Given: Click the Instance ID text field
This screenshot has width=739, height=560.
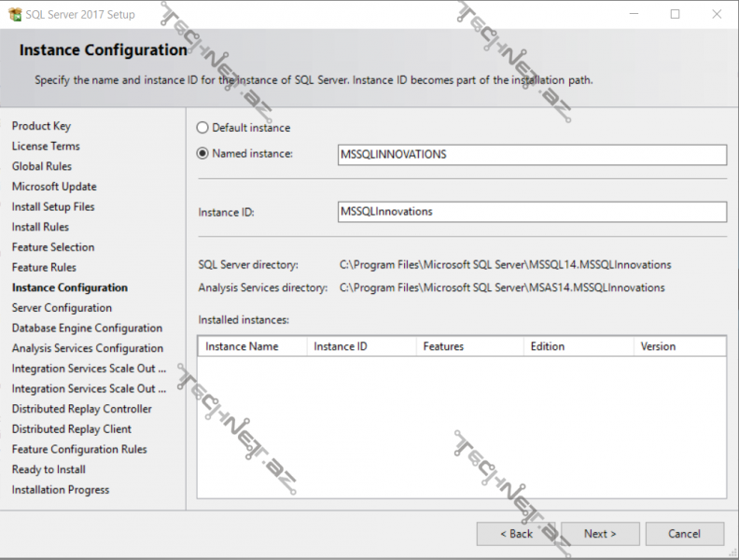Looking at the screenshot, I should [x=532, y=212].
